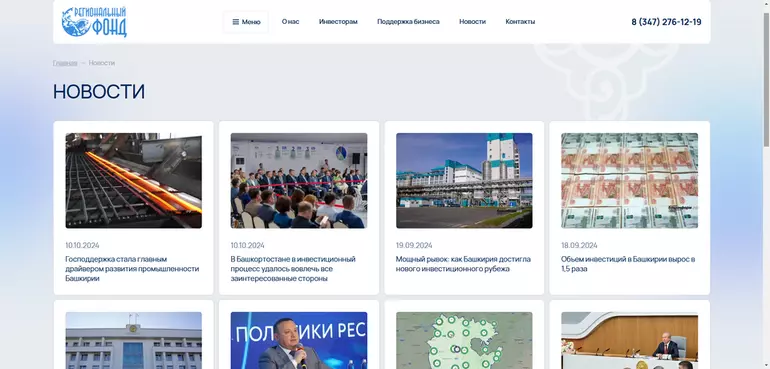This screenshot has height=369, width=770.
Task: Click the НОВОСТИ page heading
Action: (99, 92)
